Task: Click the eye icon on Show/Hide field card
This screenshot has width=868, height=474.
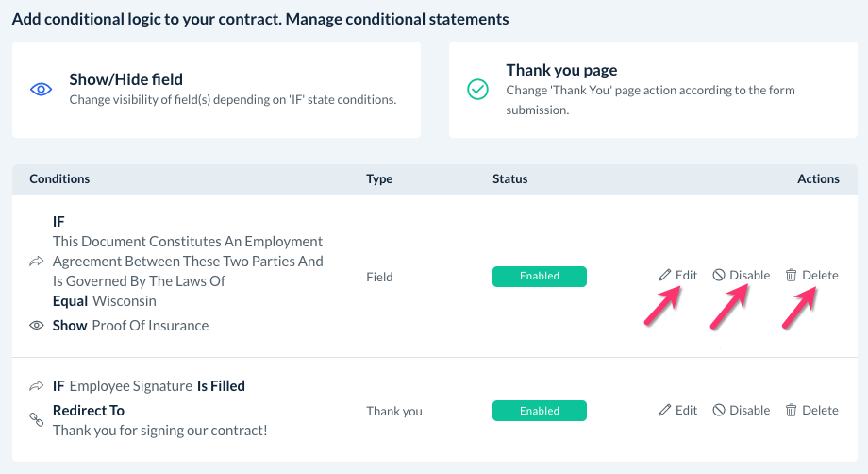Action: pyautogui.click(x=41, y=90)
